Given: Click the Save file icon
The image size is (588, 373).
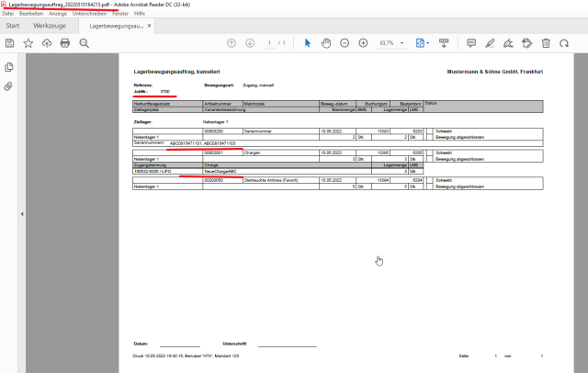Looking at the screenshot, I should click(x=9, y=43).
